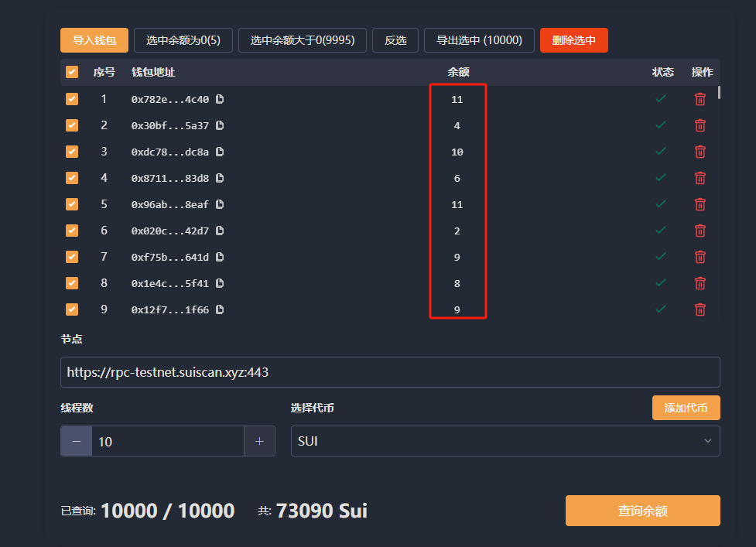Viewport: 756px width, 547px height.
Task: Copy address 0xf75b...641d using the copy icon
Action: pyautogui.click(x=220, y=257)
